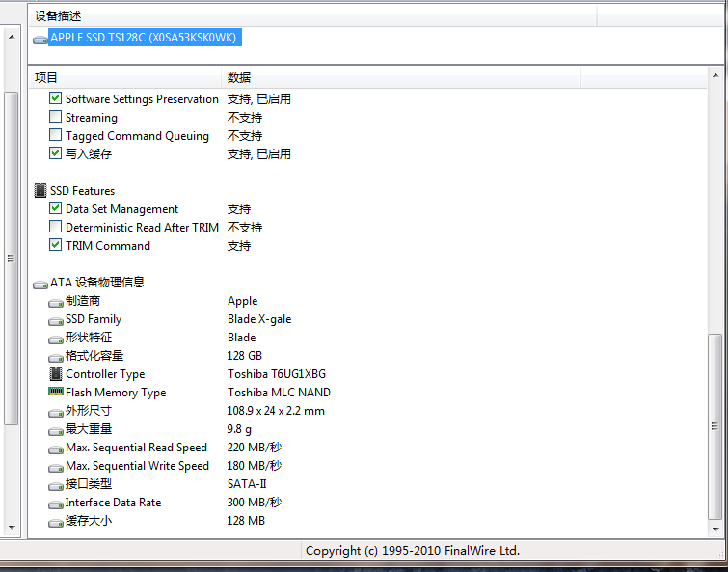Click the left panel scrollbar thumb
This screenshot has width=728, height=572.
[x=12, y=259]
